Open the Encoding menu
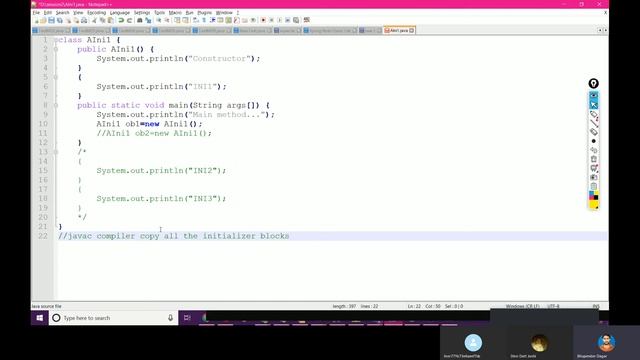The width and height of the screenshot is (640, 360). 96,13
